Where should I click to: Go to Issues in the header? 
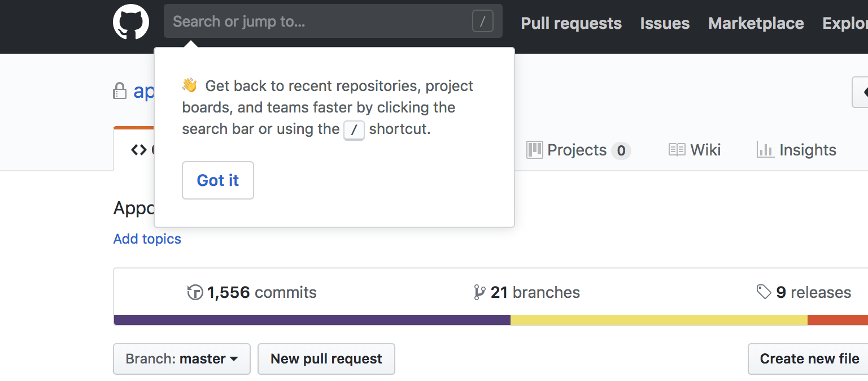click(665, 23)
